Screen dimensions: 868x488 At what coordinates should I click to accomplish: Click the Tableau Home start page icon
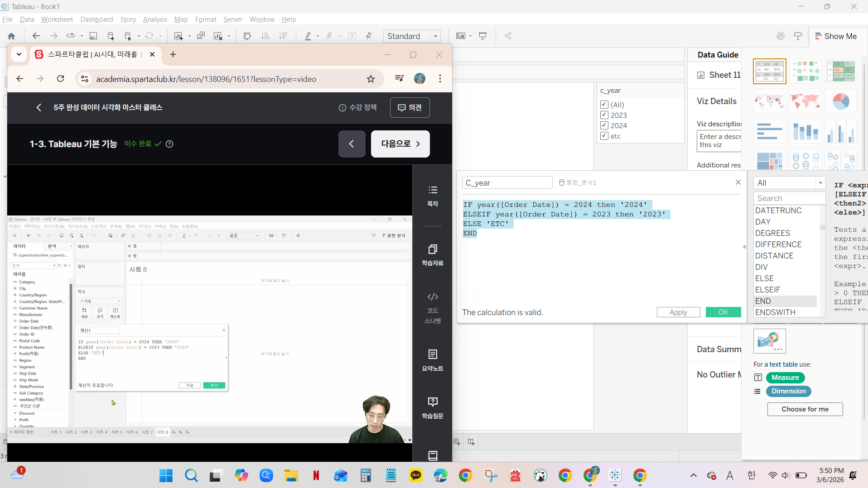pyautogui.click(x=12, y=36)
